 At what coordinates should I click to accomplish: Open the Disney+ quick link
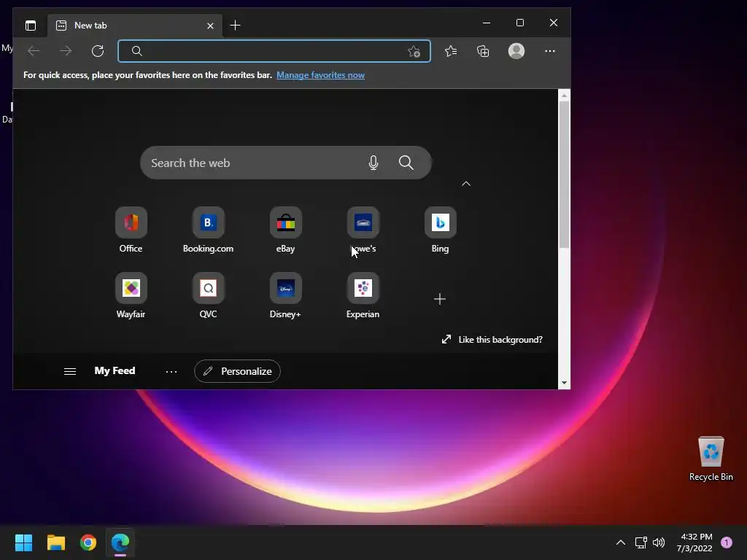286,296
